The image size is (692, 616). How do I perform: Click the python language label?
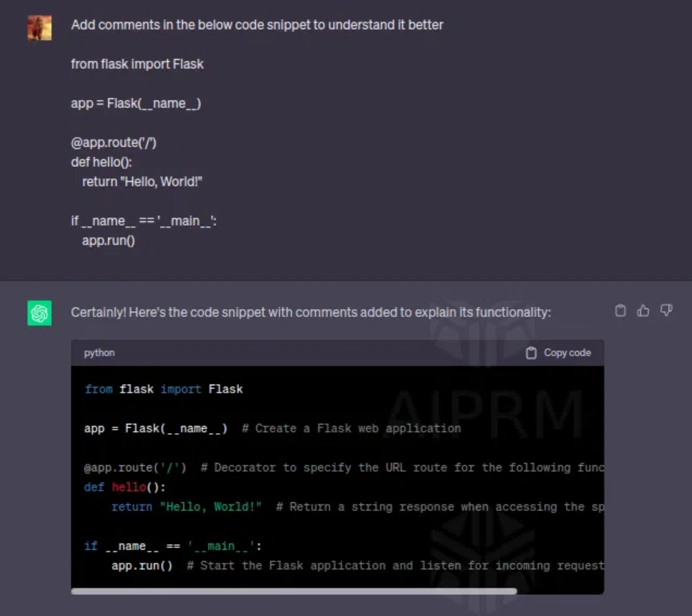[x=99, y=353]
